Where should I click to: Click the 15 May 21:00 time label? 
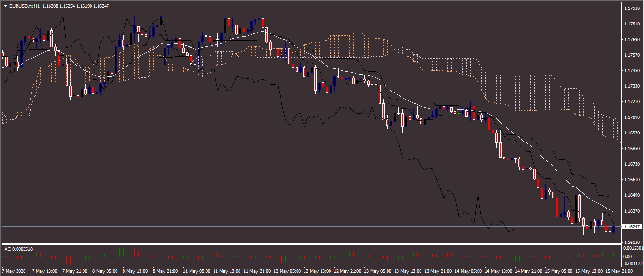[619, 272]
